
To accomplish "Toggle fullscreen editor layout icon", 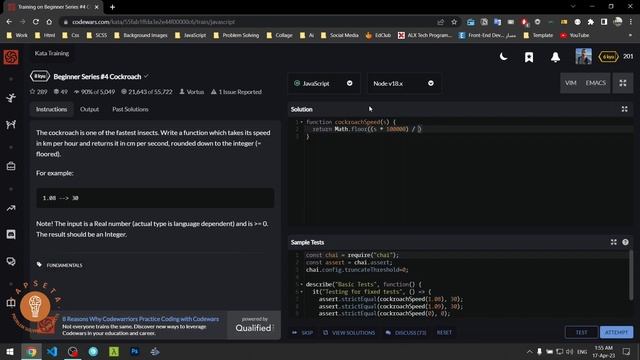I will pyautogui.click(x=623, y=83).
